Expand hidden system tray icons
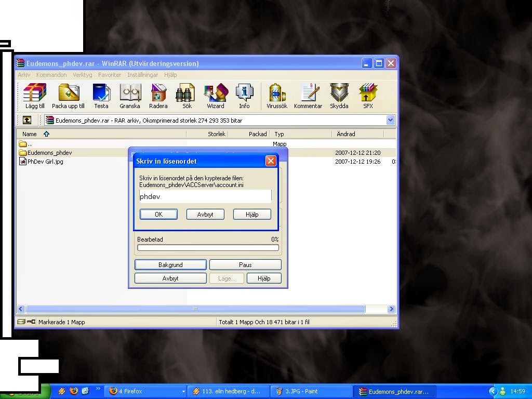The width and height of the screenshot is (532, 399). pyautogui.click(x=493, y=391)
